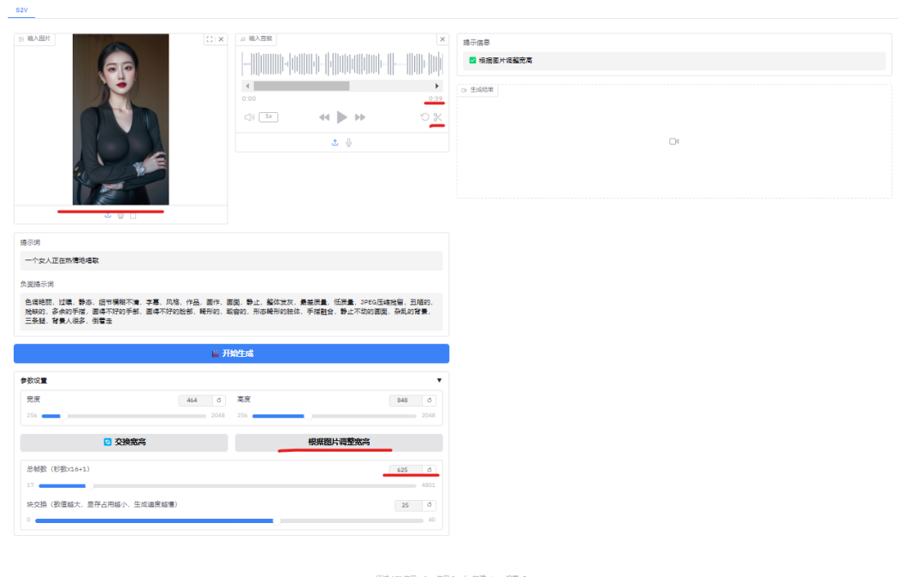Change playback speed via the 1x button
The image size is (924, 577).
point(269,116)
